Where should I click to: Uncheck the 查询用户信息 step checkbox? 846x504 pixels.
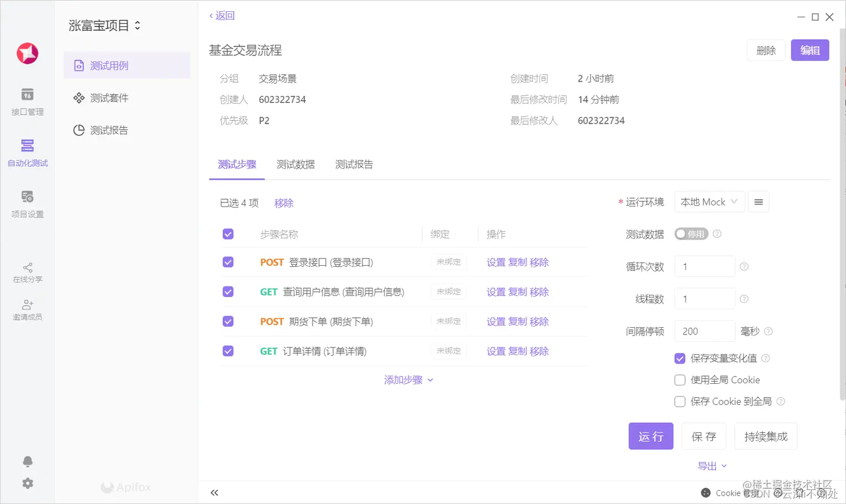[228, 291]
